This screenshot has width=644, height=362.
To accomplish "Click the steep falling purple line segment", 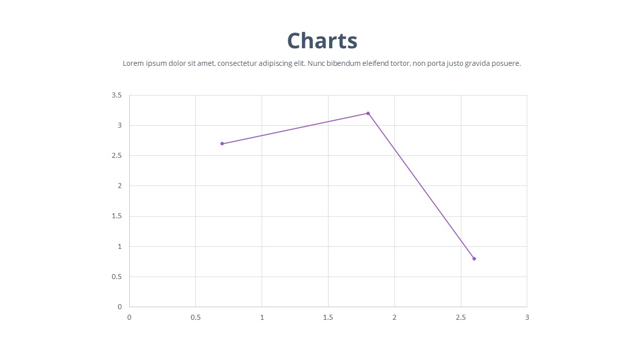I will coord(421,186).
